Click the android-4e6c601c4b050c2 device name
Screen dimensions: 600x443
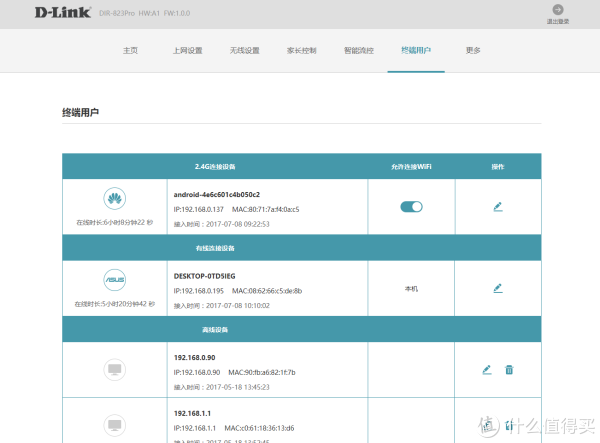pos(217,195)
